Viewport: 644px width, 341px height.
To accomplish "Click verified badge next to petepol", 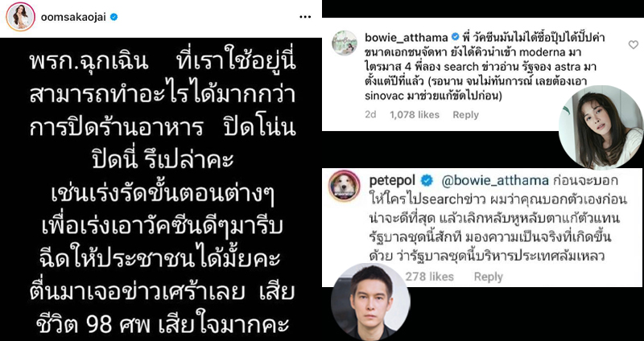I will click(427, 180).
